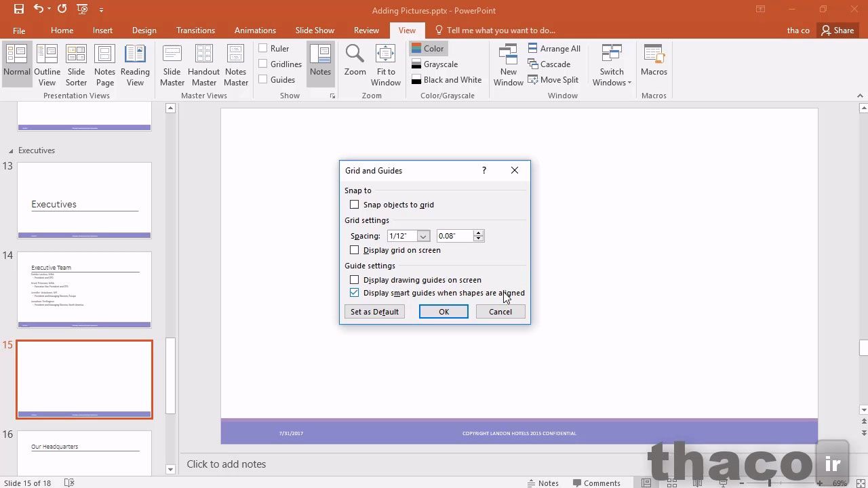Open the File tab
This screenshot has height=488, width=868.
pos(19,30)
